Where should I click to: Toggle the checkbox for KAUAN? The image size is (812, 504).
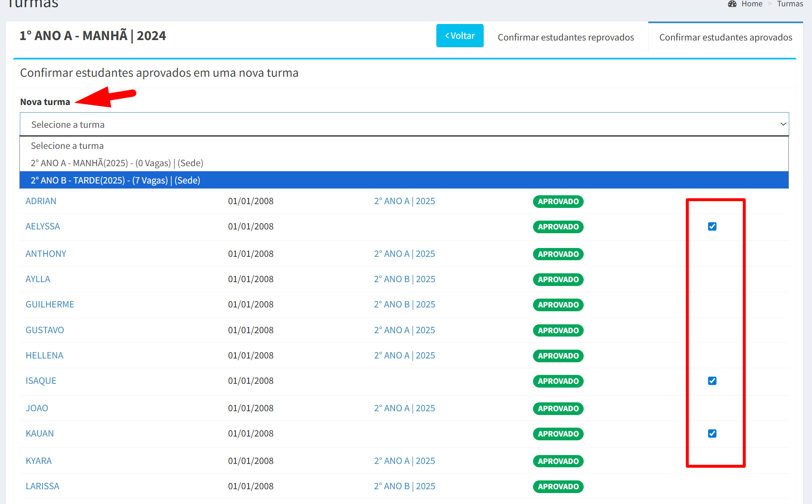[x=712, y=434]
